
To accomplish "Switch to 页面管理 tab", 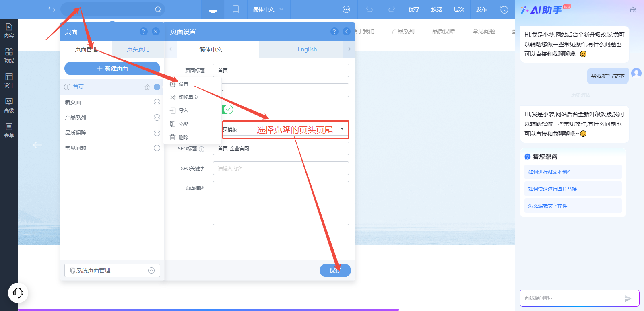I will click(x=86, y=49).
